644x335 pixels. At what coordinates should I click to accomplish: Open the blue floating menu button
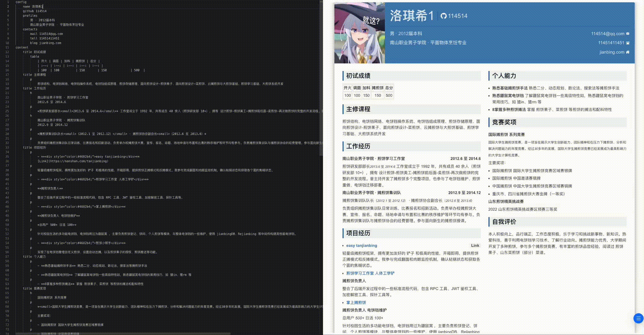(638, 318)
